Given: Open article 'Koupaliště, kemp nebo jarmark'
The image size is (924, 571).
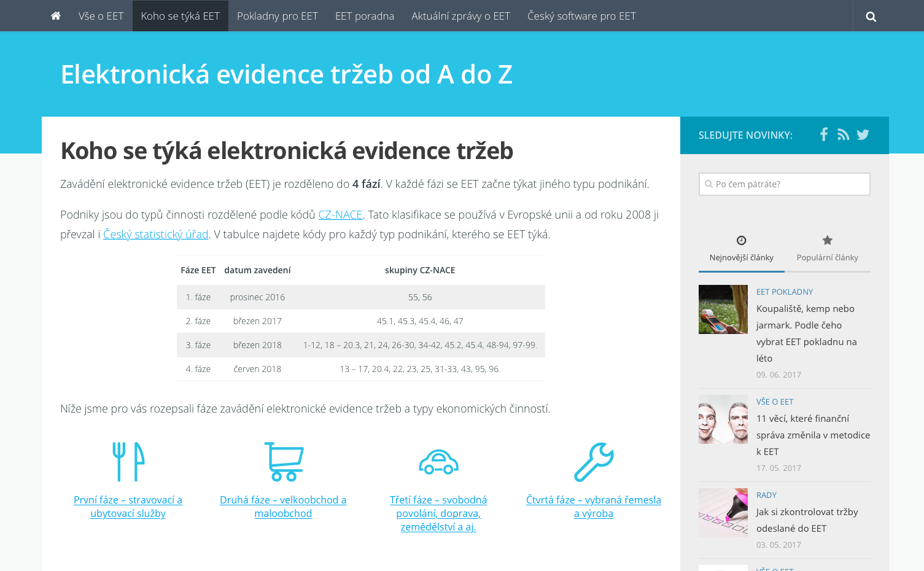Looking at the screenshot, I should coord(807,333).
